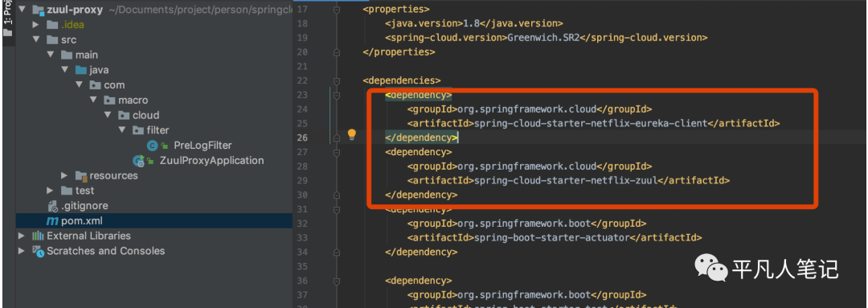The height and width of the screenshot is (308, 868).
Task: Expand the resources folder
Action: (x=65, y=175)
